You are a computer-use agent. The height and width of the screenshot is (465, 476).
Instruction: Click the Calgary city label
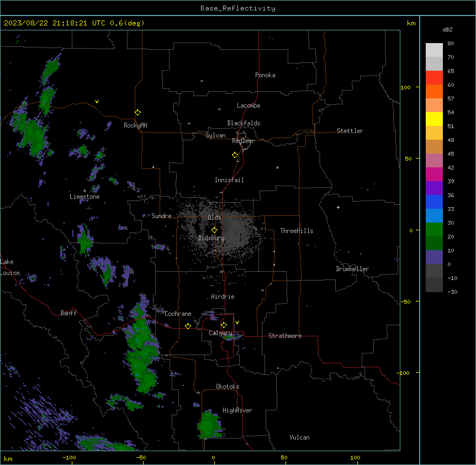click(x=220, y=333)
